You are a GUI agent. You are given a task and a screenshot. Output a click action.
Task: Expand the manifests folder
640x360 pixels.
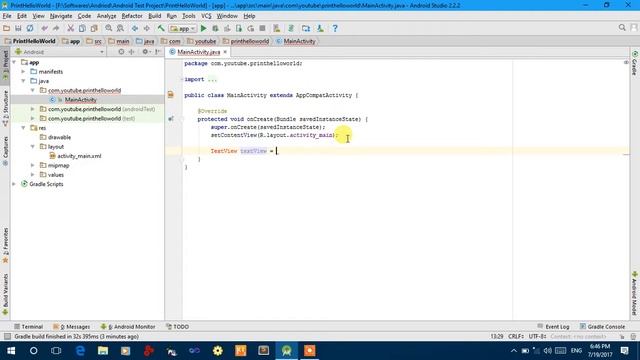(x=23, y=71)
